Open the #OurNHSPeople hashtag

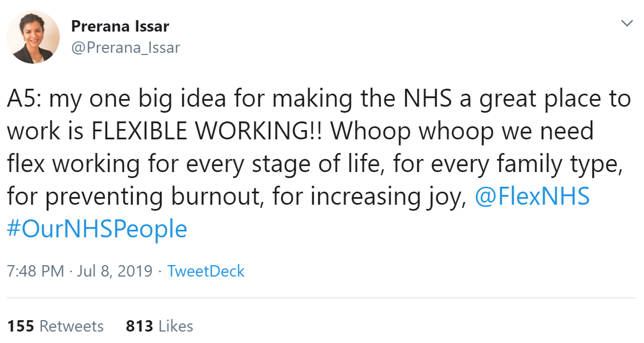[97, 229]
